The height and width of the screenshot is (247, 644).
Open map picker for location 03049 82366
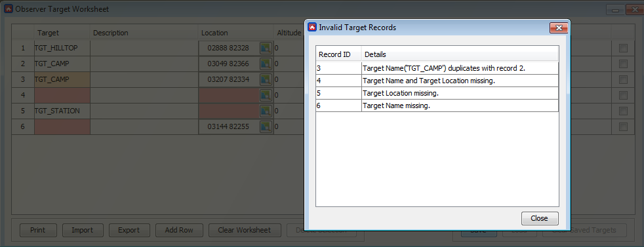point(266,64)
